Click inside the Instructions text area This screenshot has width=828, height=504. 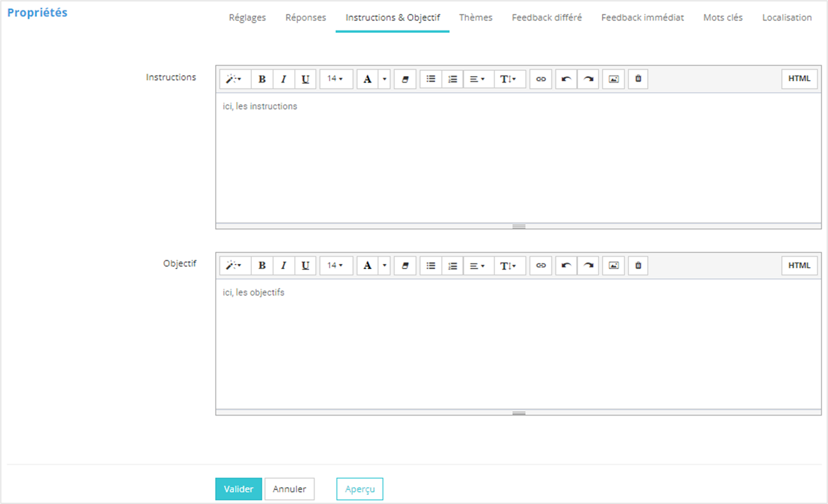(x=517, y=161)
